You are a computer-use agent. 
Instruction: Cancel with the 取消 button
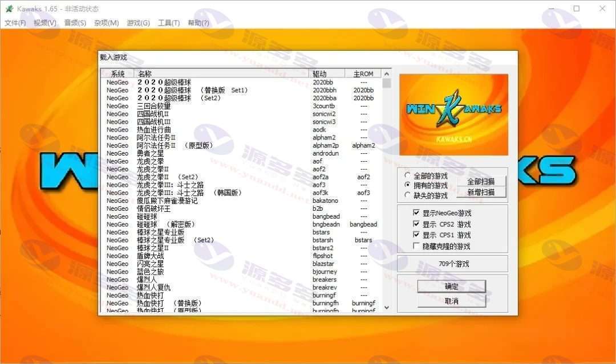click(x=451, y=301)
